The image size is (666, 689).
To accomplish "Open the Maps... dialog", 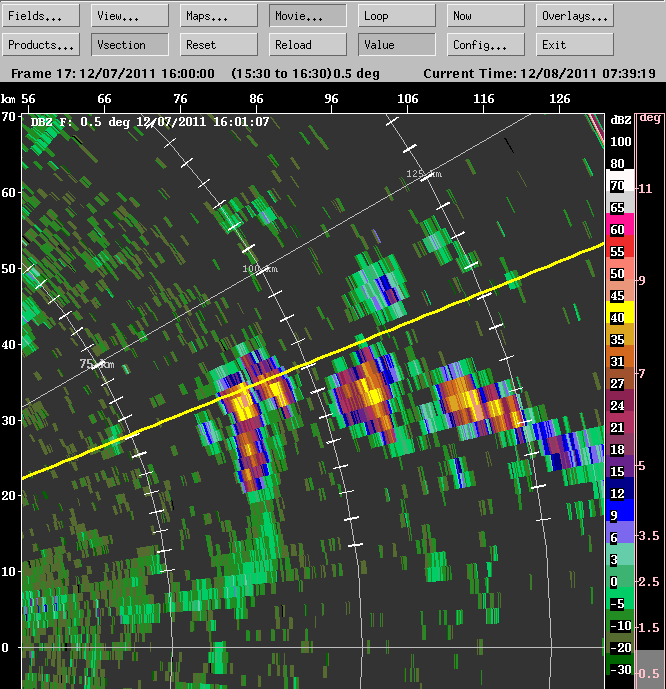I will pos(219,16).
